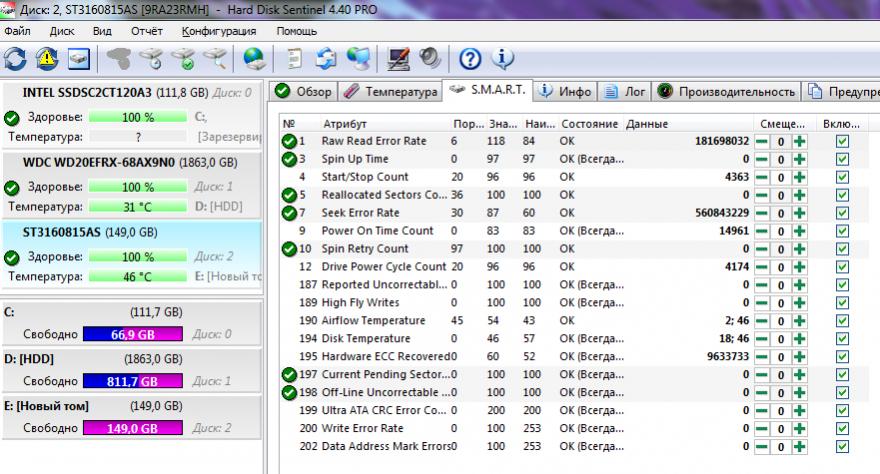
Task: Click green plus for Power On Time Count
Action: [799, 231]
